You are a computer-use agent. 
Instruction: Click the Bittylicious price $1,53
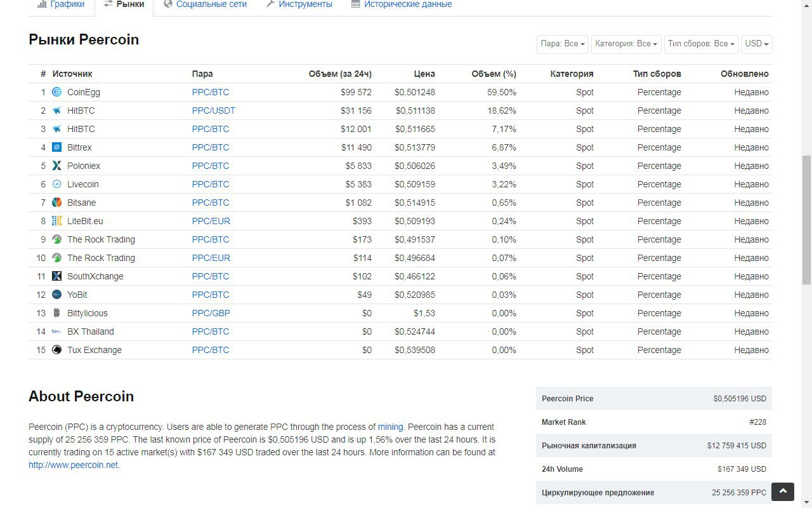[424, 313]
